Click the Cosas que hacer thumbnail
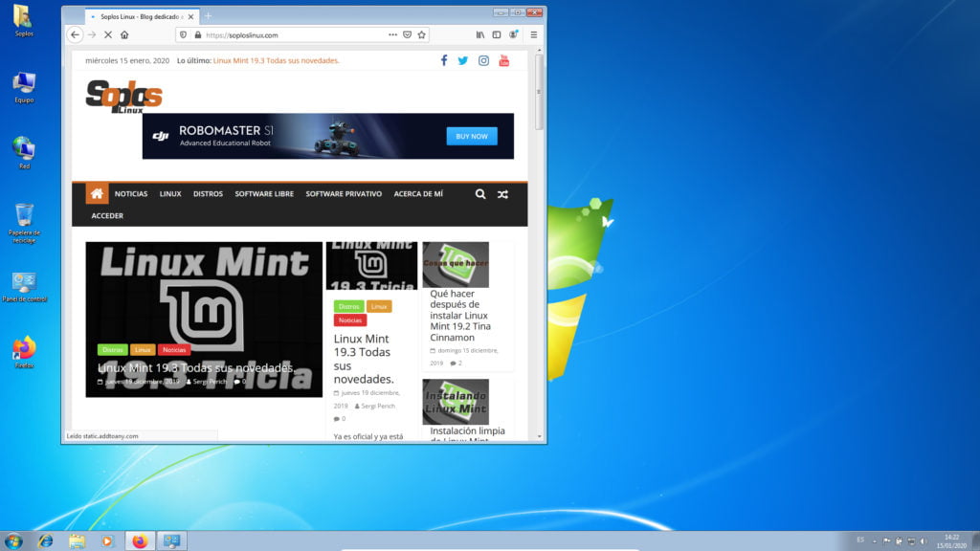The height and width of the screenshot is (551, 980). pyautogui.click(x=456, y=265)
